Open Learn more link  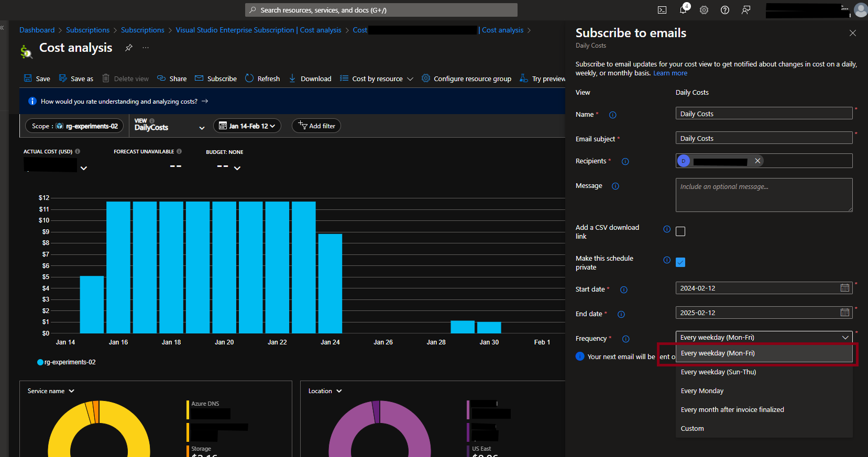point(670,73)
